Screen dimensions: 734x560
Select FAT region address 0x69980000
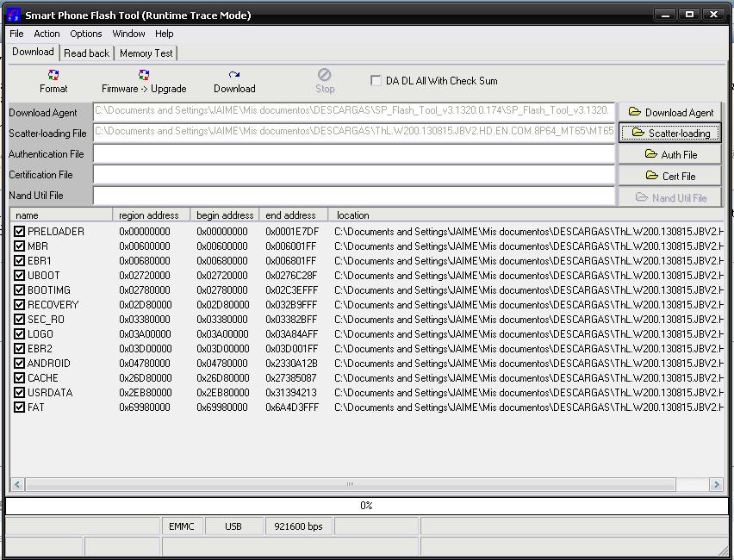(x=145, y=407)
